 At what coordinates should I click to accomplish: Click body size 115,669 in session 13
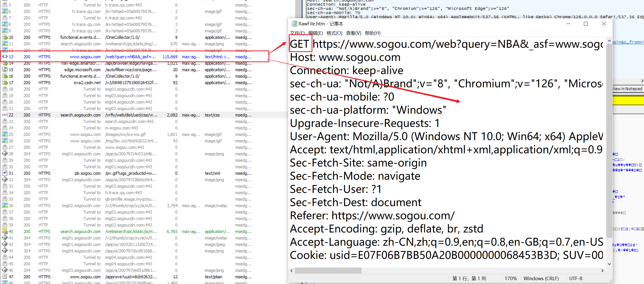coord(170,57)
